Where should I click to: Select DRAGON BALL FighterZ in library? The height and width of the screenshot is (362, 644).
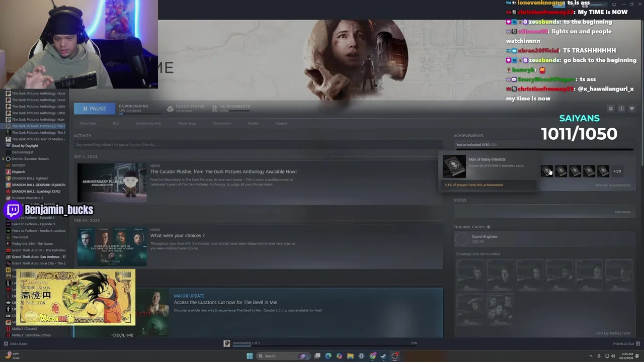tap(30, 178)
